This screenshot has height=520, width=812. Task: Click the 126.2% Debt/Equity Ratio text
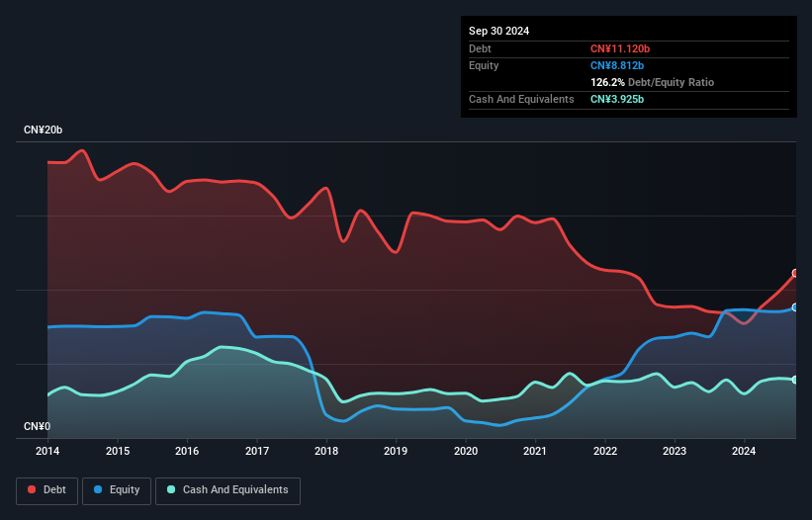coord(652,82)
